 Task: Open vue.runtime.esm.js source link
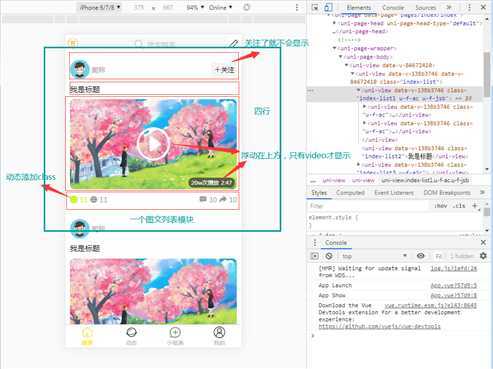[430, 305]
